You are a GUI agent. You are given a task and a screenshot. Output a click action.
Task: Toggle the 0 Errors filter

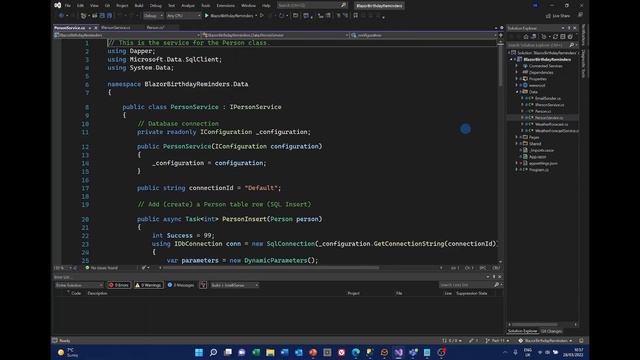click(x=119, y=285)
